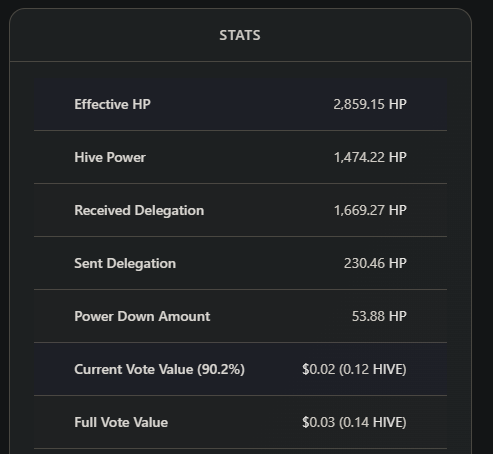Click the 2,859.15 HP value
The height and width of the screenshot is (454, 493).
point(370,104)
